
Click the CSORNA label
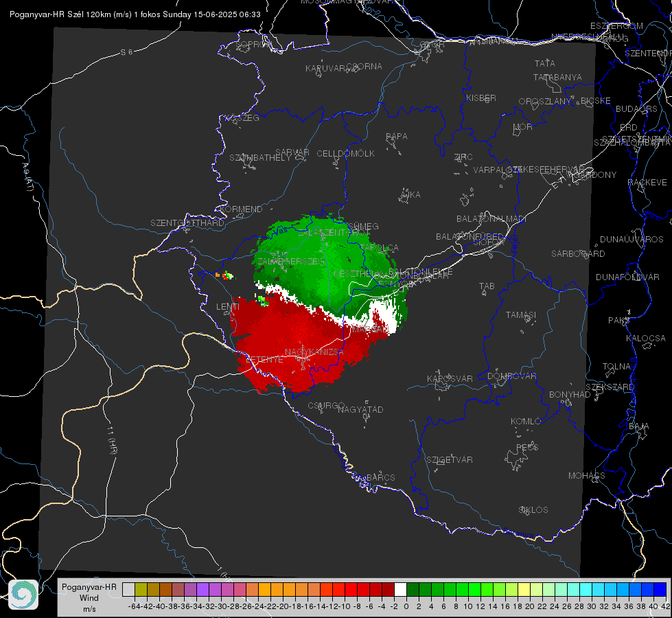(364, 67)
